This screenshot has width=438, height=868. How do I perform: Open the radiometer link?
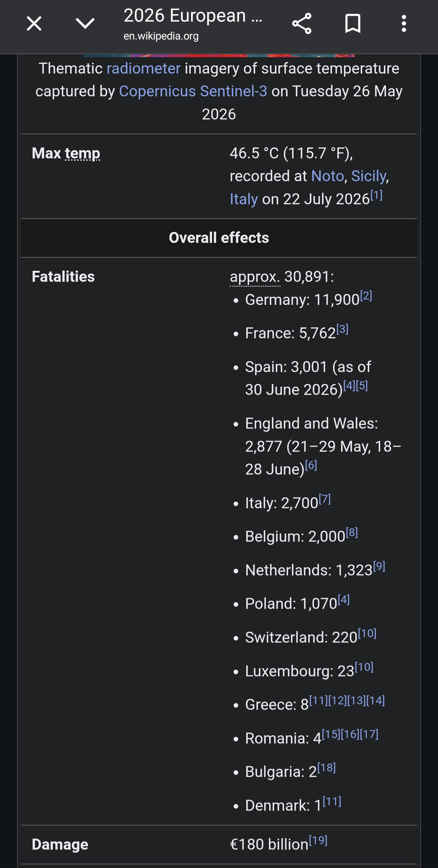point(144,68)
